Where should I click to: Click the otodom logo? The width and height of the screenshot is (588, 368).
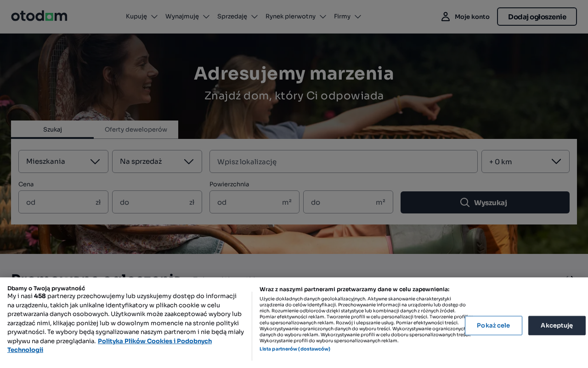[x=39, y=16]
